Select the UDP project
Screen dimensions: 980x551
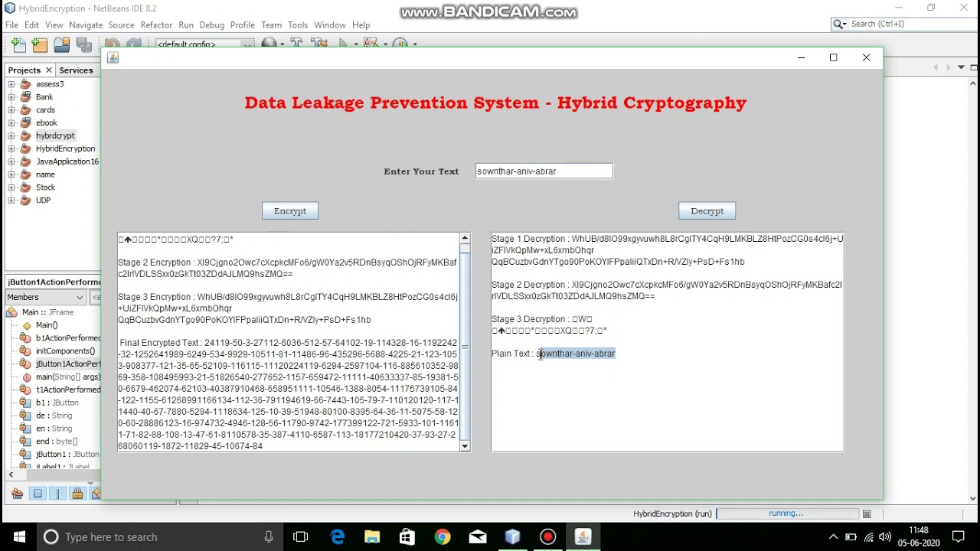pyautogui.click(x=43, y=201)
